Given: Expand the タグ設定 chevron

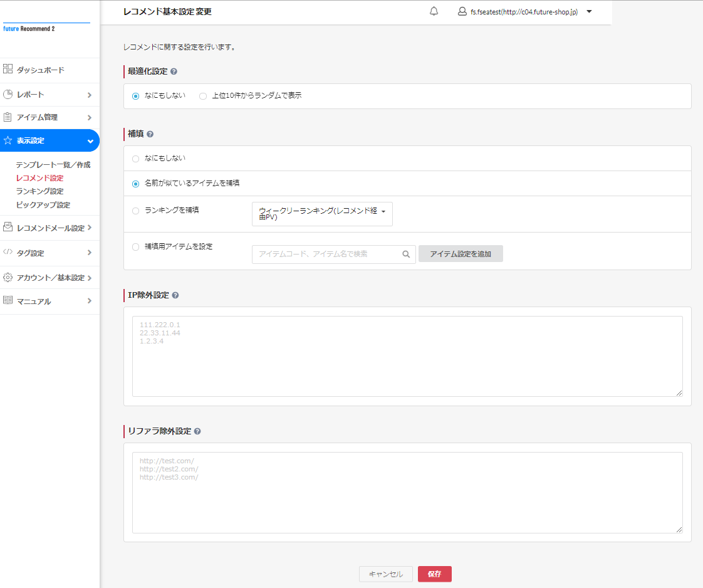Looking at the screenshot, I should (x=90, y=253).
